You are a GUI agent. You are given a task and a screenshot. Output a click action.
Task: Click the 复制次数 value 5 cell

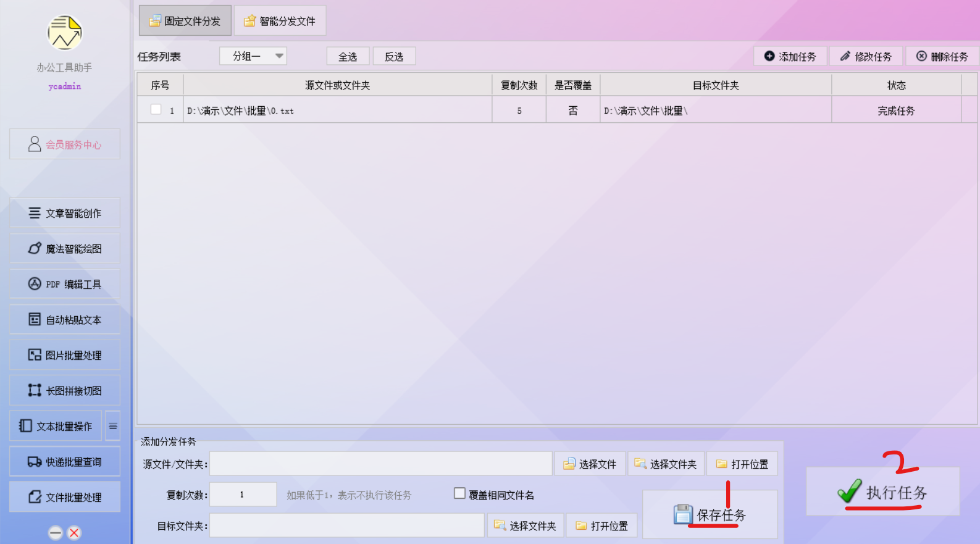point(519,111)
